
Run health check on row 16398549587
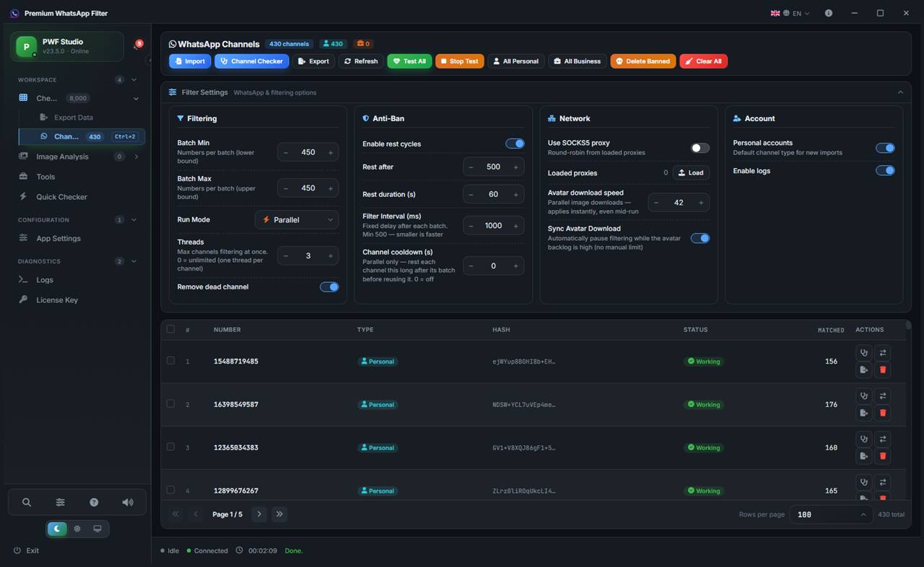863,396
